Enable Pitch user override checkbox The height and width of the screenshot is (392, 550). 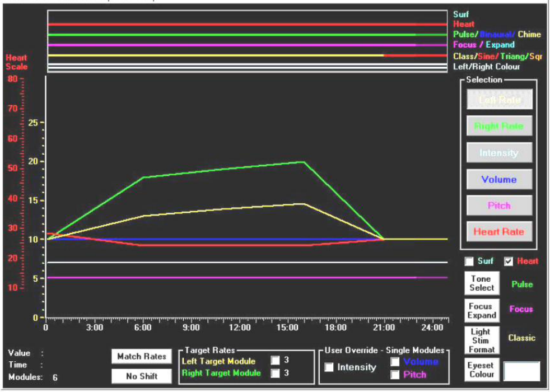[395, 375]
